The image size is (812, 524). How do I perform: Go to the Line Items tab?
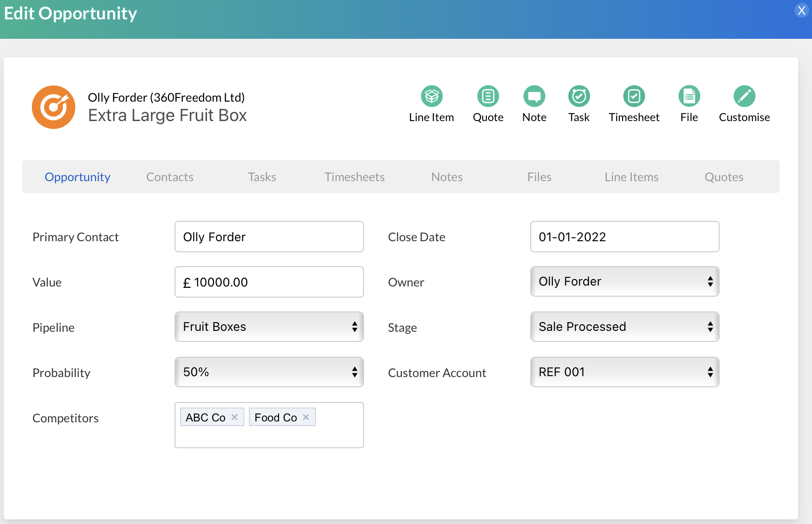point(631,177)
